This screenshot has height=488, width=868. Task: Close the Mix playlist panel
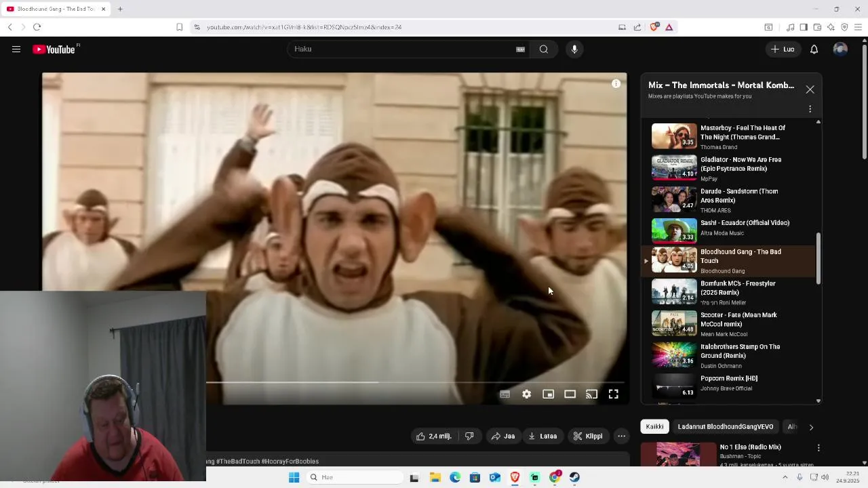[x=810, y=89]
